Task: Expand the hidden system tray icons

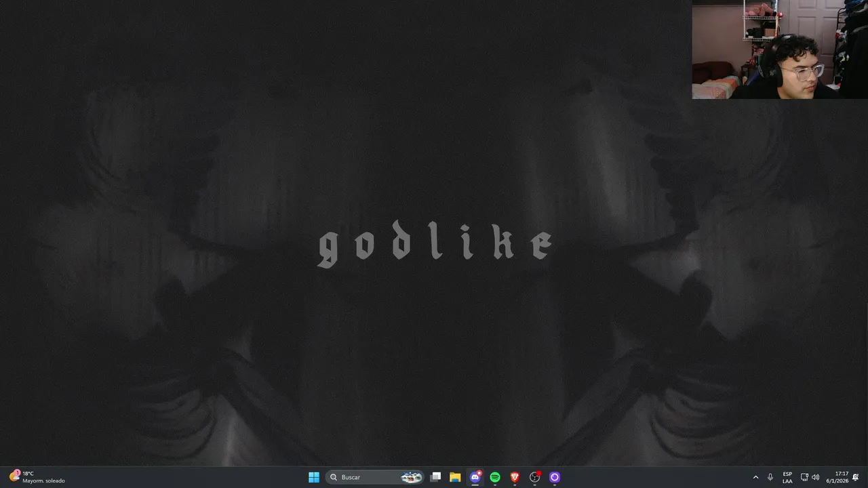Action: 755,477
